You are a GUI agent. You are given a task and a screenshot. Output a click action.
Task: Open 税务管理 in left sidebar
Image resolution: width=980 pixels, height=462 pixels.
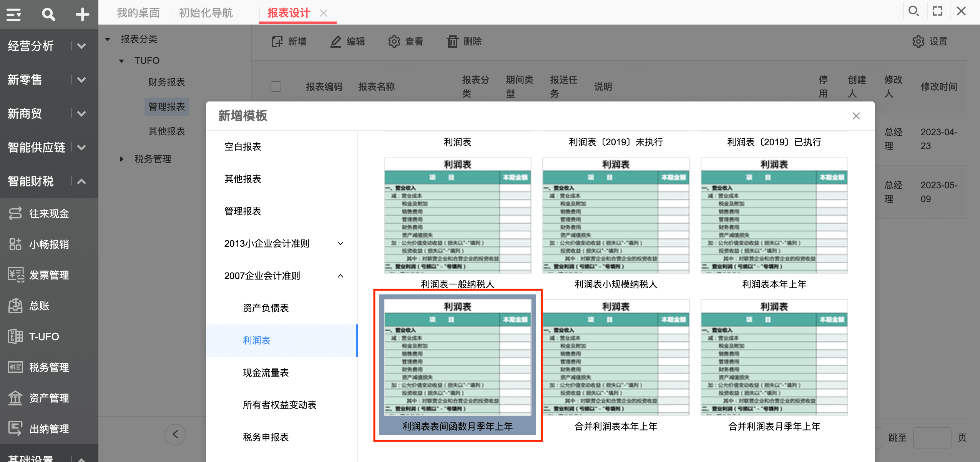[x=49, y=367]
